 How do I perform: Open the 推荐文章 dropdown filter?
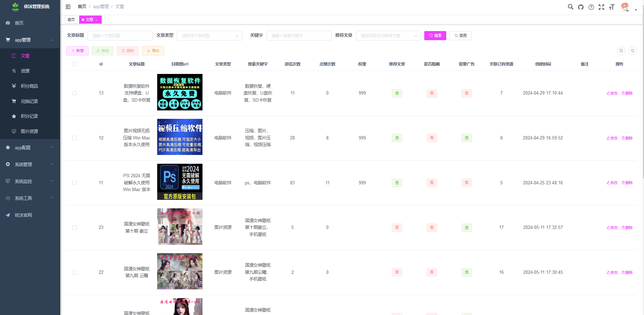point(388,35)
